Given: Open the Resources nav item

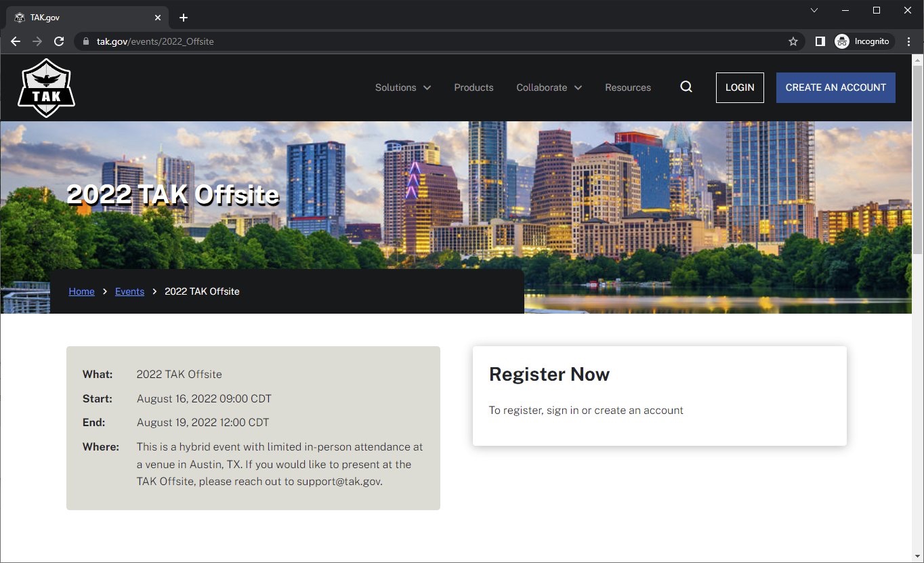Looking at the screenshot, I should [628, 87].
